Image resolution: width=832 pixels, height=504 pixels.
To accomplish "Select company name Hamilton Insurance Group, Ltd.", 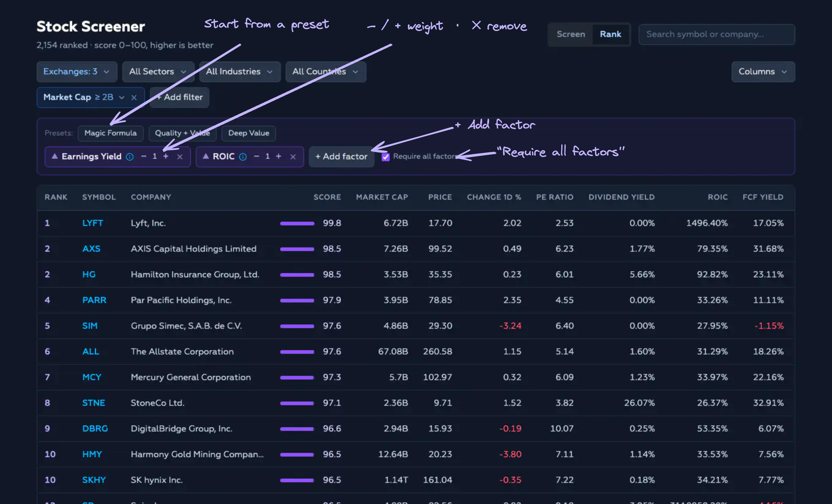I will point(195,274).
